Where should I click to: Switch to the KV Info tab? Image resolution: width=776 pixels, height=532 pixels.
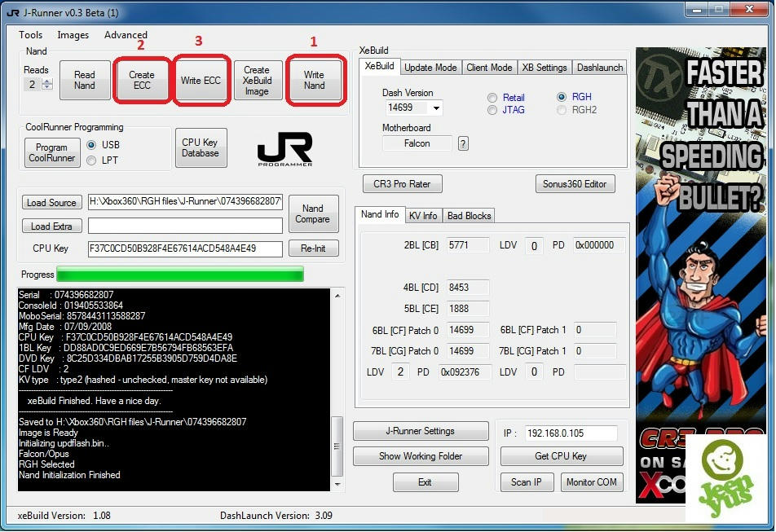(423, 215)
